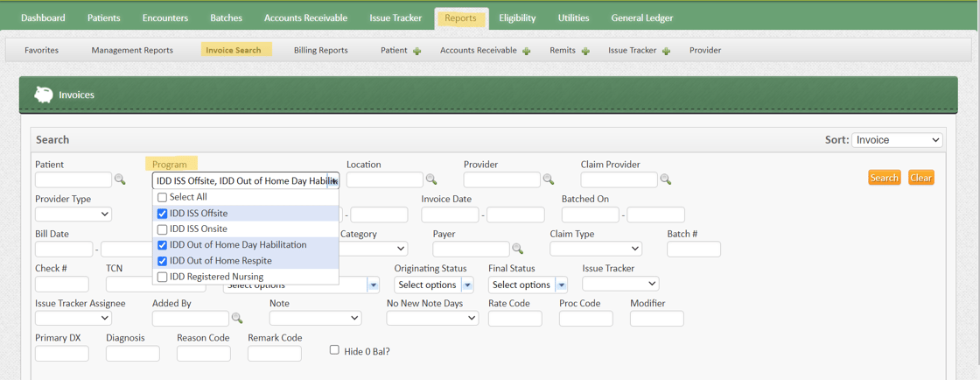Image resolution: width=980 pixels, height=380 pixels.
Task: Focus the Patient input field
Action: [73, 180]
